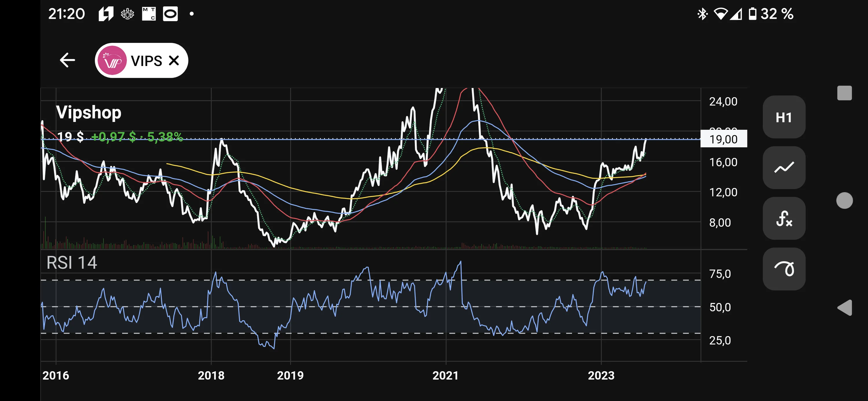Tap the 19,00 current price label
Viewport: 868px width, 401px height.
coord(723,139)
